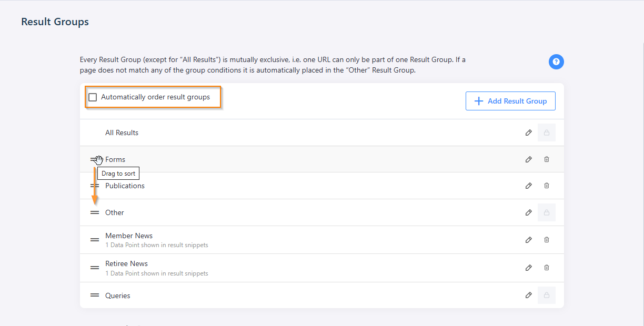Delete the Retiree News group via trash icon
Viewport: 644px width, 326px height.
(x=546, y=268)
